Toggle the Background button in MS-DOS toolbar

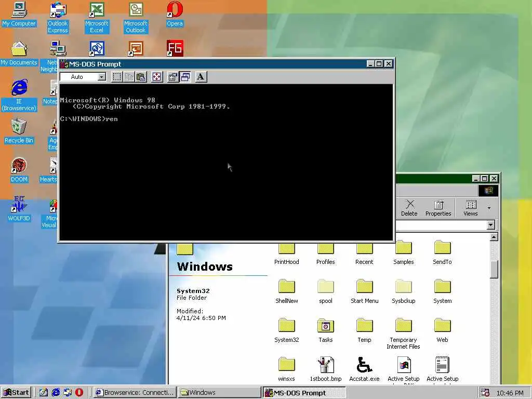coord(185,77)
